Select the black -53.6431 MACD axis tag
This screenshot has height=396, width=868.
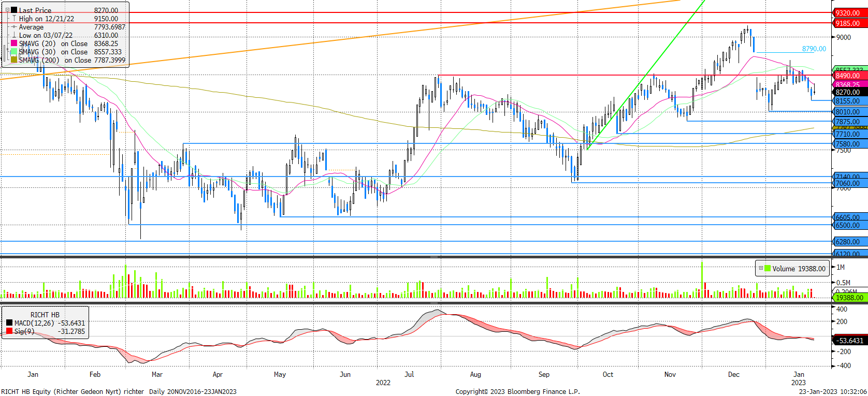(849, 341)
